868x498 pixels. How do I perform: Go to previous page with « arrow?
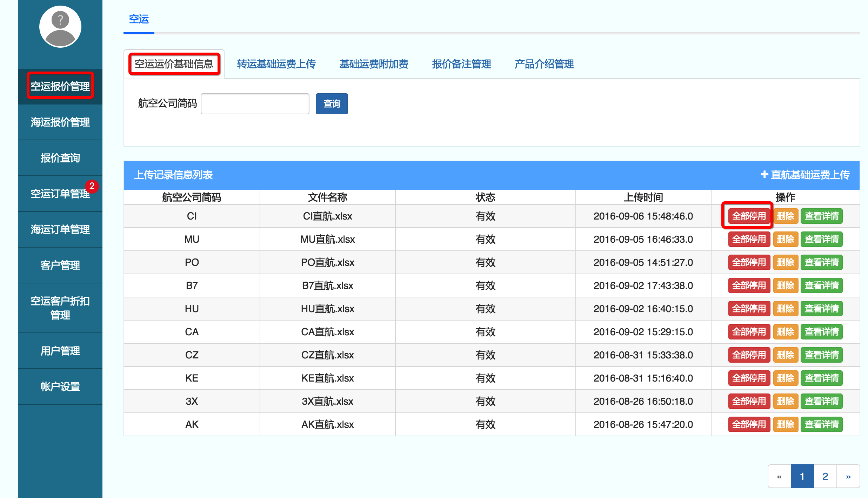tap(779, 476)
